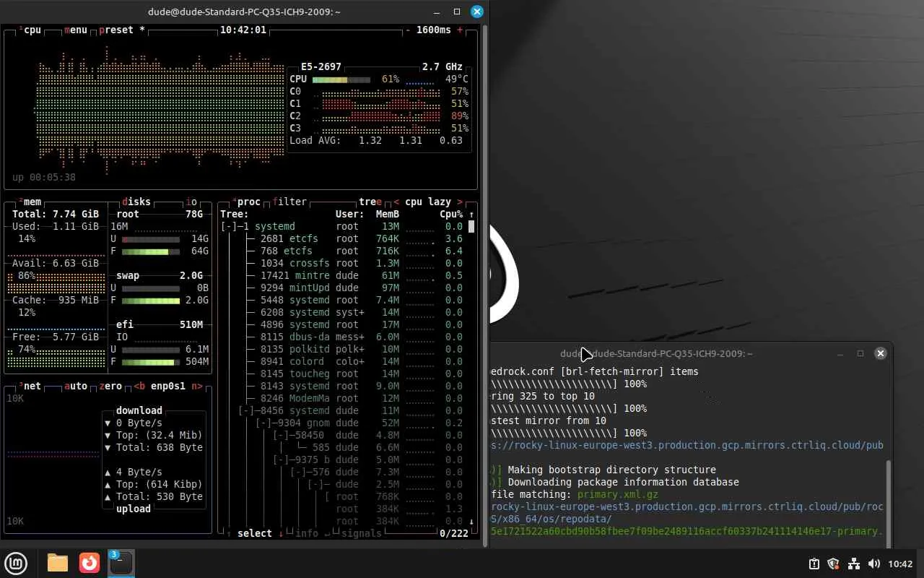Image resolution: width=924 pixels, height=578 pixels.
Task: Click the 'Total: 7.74 GiB' memory line
Action: tap(56, 214)
